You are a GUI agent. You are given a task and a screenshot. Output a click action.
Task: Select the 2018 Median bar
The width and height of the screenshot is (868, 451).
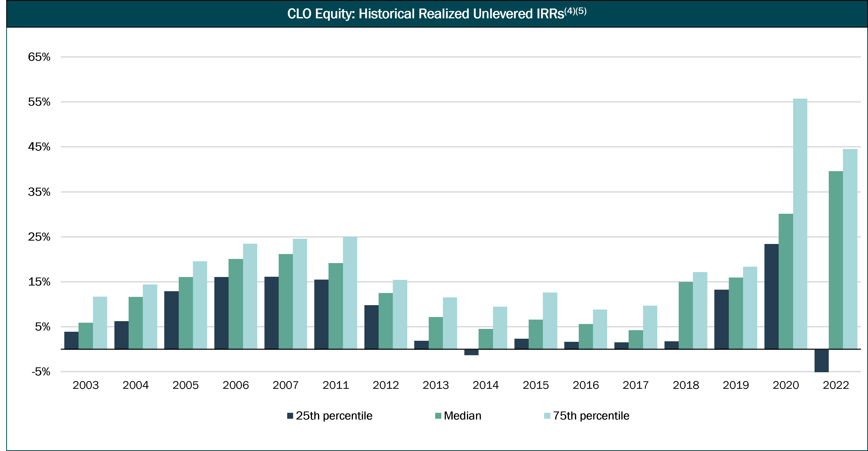tap(686, 315)
